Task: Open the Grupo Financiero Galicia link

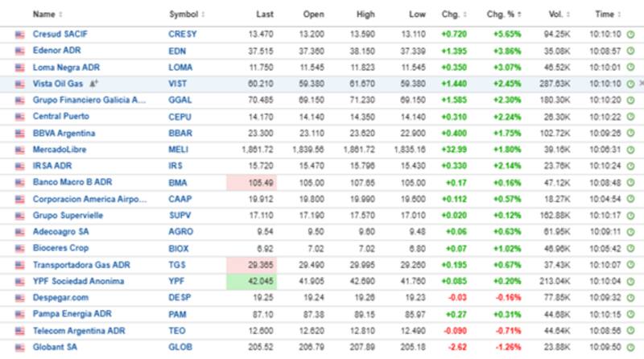Action: click(89, 100)
